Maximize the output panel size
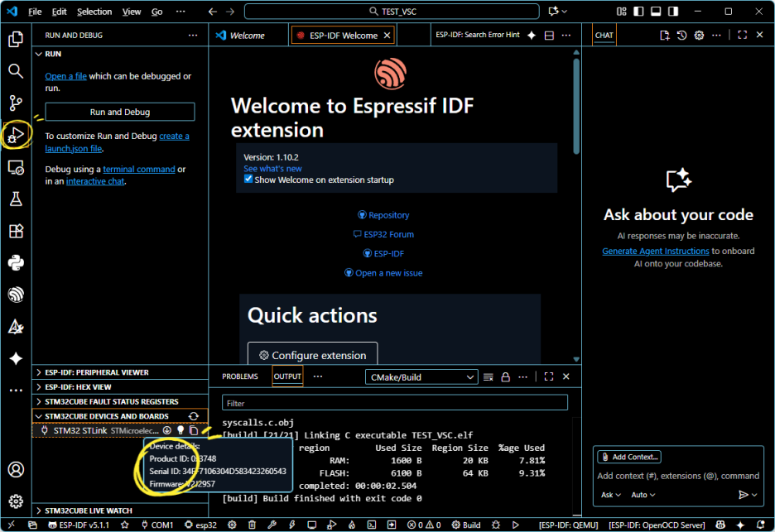Screen dimensions: 775x532 click(549, 376)
